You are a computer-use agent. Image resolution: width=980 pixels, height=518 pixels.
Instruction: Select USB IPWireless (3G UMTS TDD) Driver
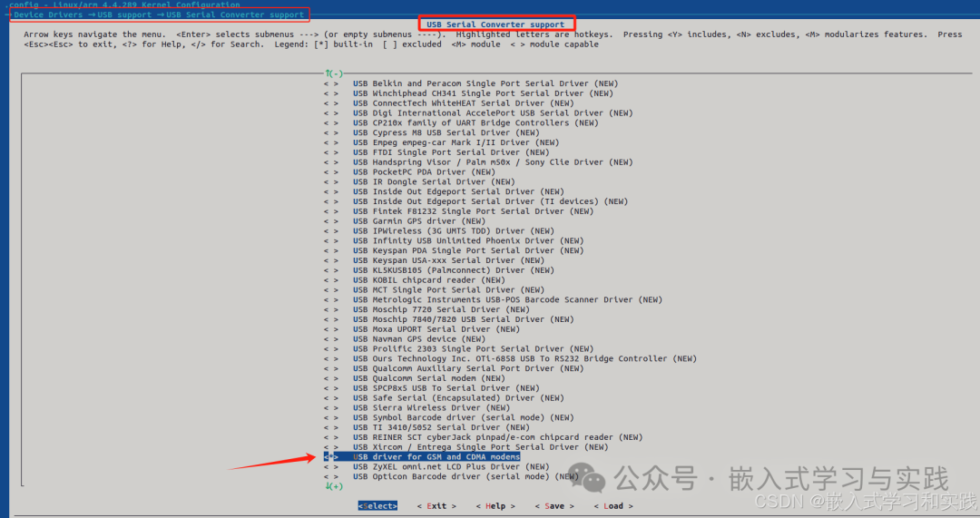click(439, 231)
